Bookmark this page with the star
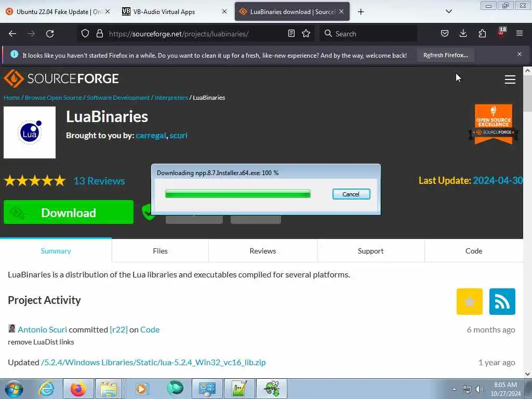Image resolution: width=532 pixels, height=399 pixels. coord(306,34)
